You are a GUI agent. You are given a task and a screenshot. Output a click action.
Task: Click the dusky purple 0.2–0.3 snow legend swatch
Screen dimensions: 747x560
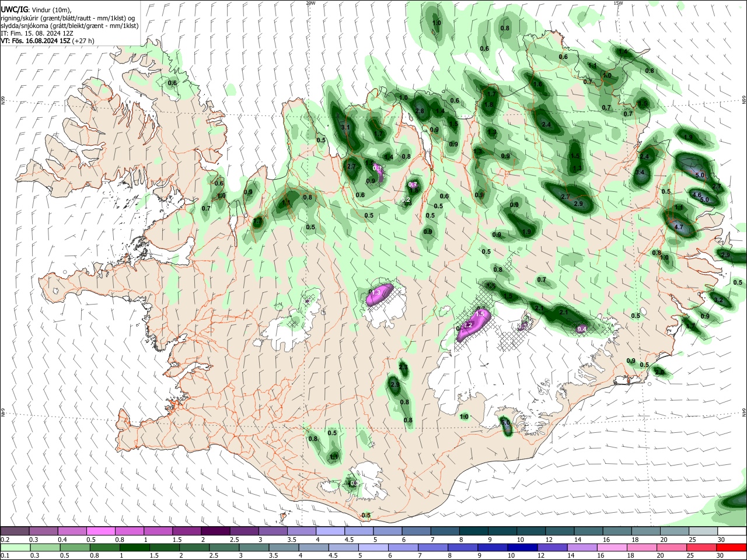tap(15, 531)
